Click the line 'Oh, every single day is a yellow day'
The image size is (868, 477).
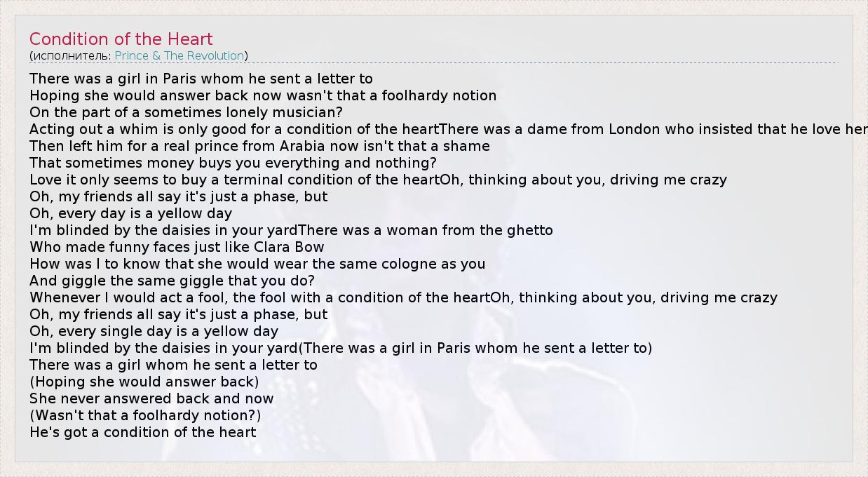(x=154, y=331)
